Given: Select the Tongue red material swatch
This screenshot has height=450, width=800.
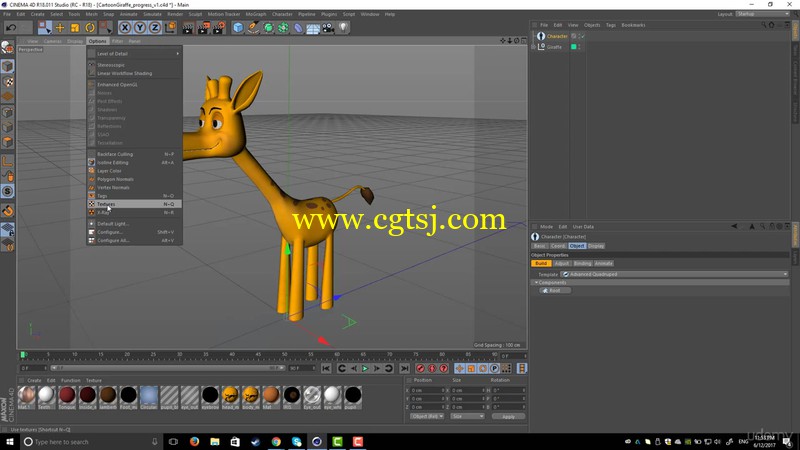Looking at the screenshot, I should [67, 395].
